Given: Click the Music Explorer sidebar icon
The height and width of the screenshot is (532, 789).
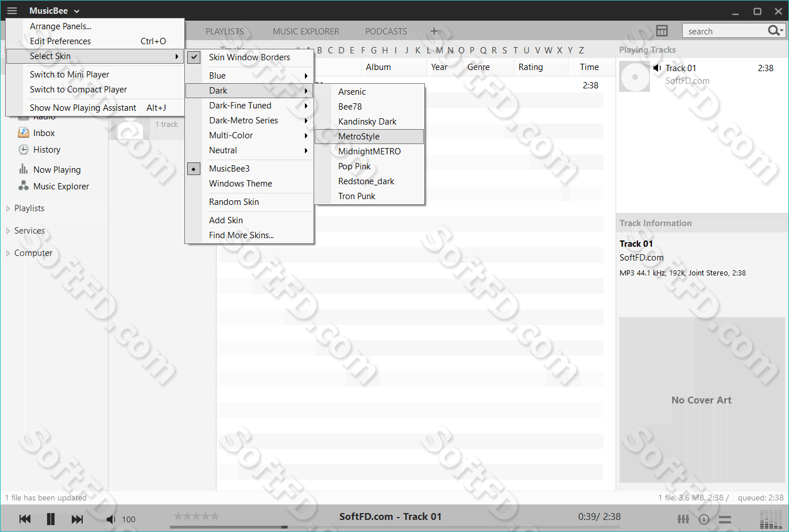Looking at the screenshot, I should (24, 186).
